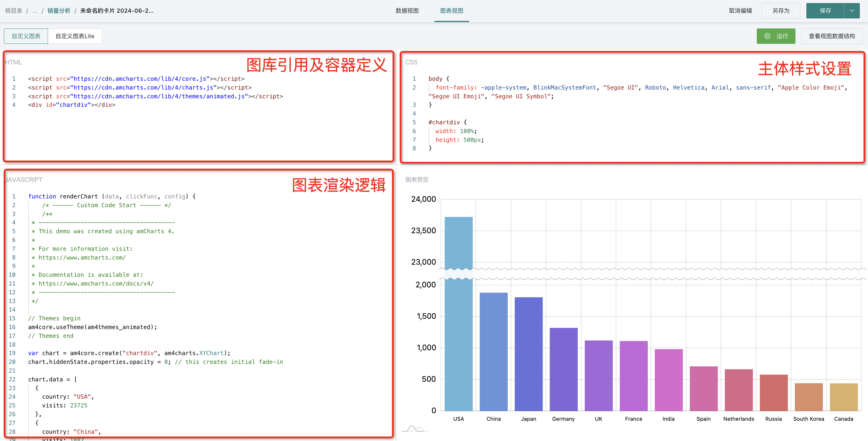Click the am4core.useTheme code line
This screenshot has height=441, width=868.
(x=92, y=327)
